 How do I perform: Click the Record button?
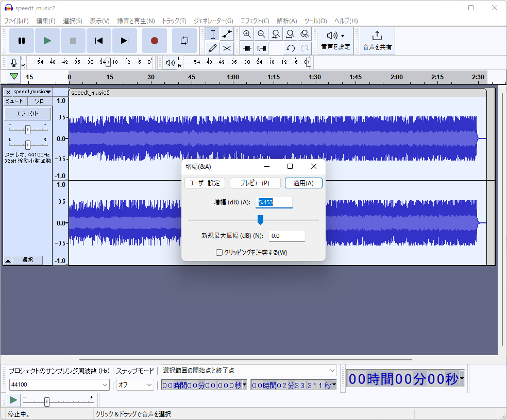[x=154, y=41]
